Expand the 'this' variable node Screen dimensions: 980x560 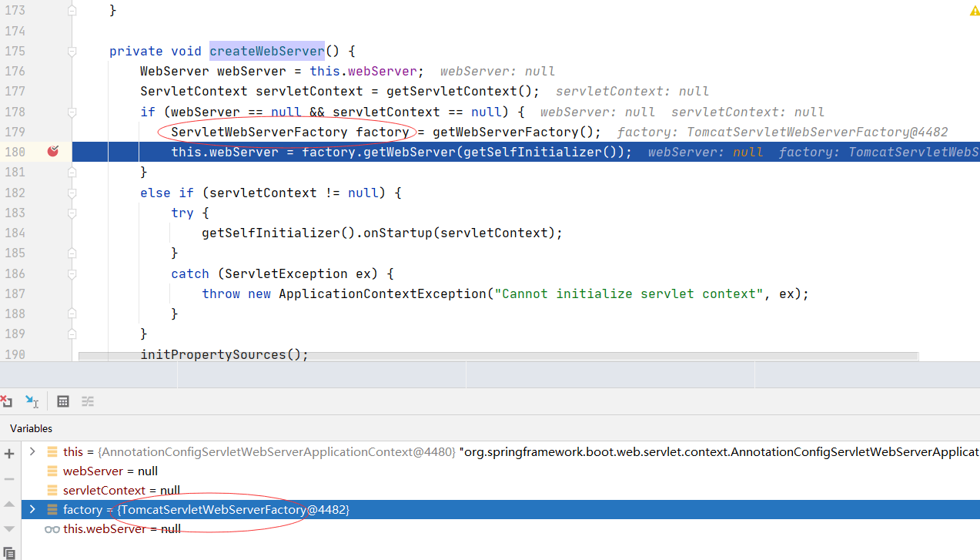pyautogui.click(x=32, y=451)
